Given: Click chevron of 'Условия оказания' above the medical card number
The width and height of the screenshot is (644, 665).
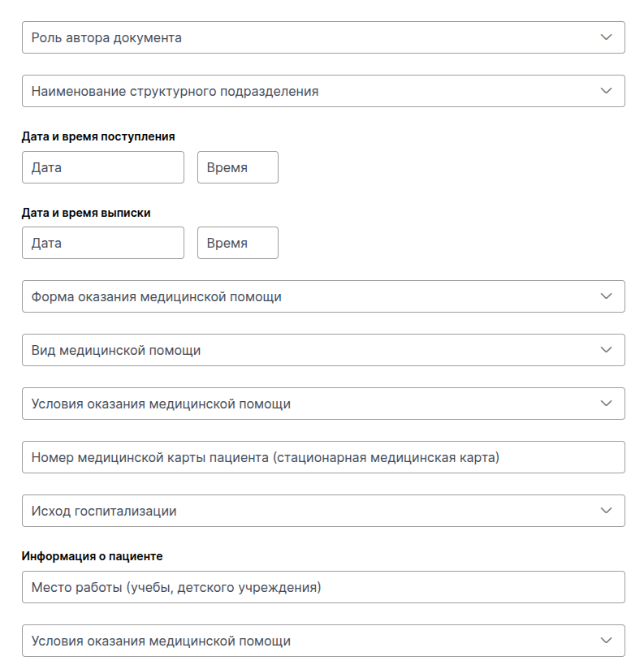Looking at the screenshot, I should click(607, 404).
